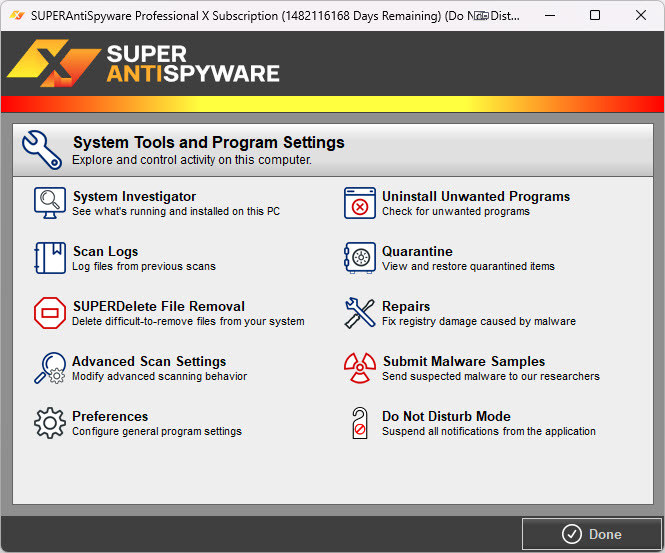The height and width of the screenshot is (553, 665).
Task: Open Advanced Scan Settings label
Action: click(149, 362)
